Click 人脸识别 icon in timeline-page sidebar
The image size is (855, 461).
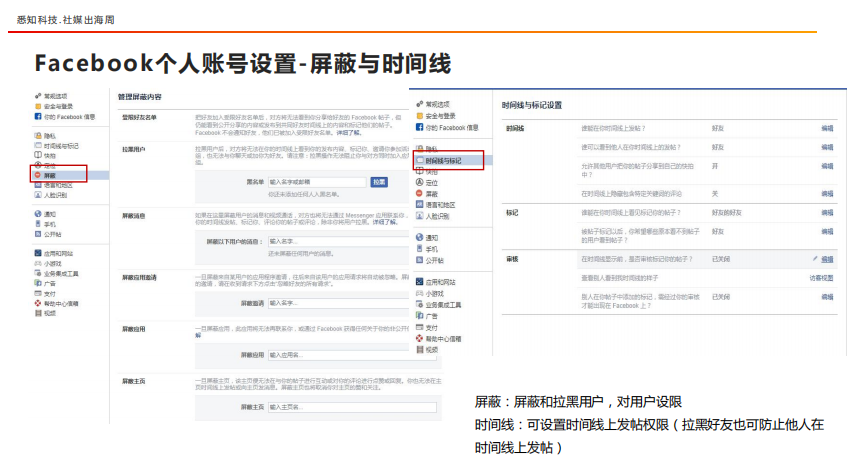click(419, 216)
